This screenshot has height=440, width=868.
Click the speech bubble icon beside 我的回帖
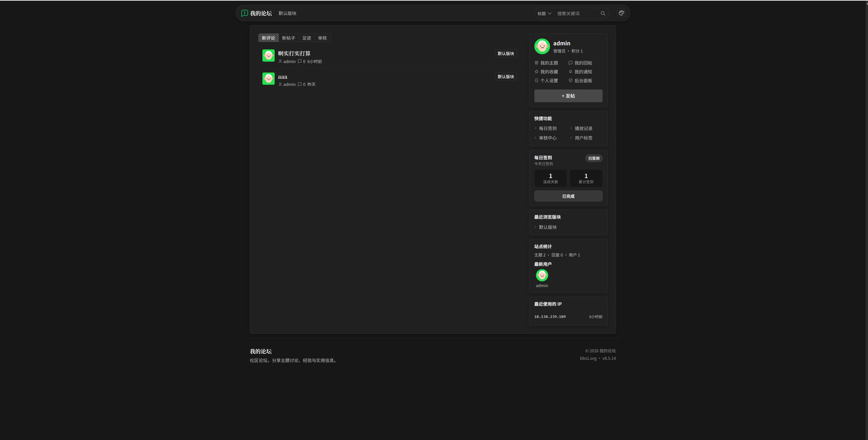click(570, 63)
